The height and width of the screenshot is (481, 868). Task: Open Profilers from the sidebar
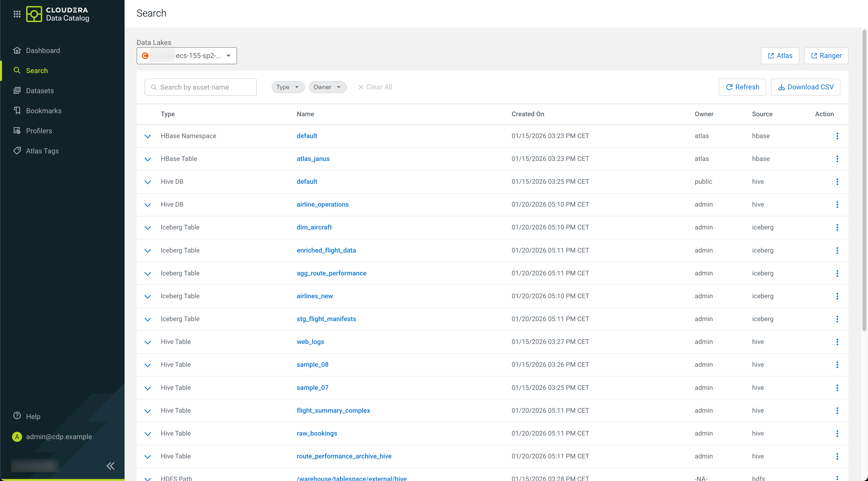(39, 131)
